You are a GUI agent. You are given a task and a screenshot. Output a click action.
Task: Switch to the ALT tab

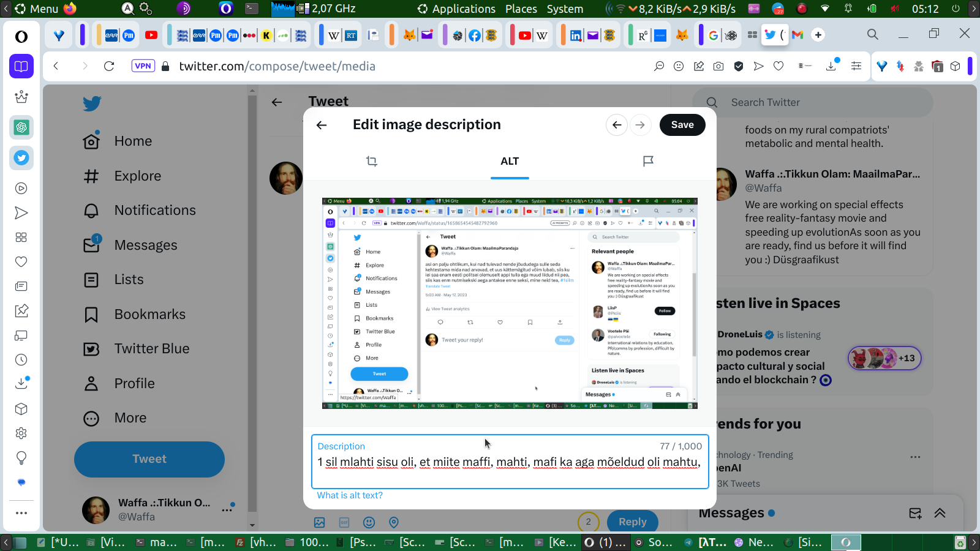510,161
